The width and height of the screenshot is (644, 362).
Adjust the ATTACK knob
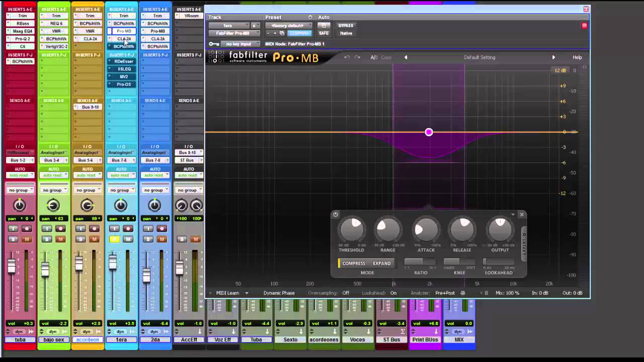(x=426, y=230)
